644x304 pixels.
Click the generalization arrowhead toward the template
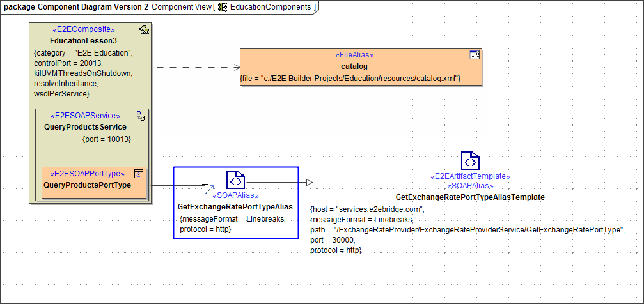309,183
